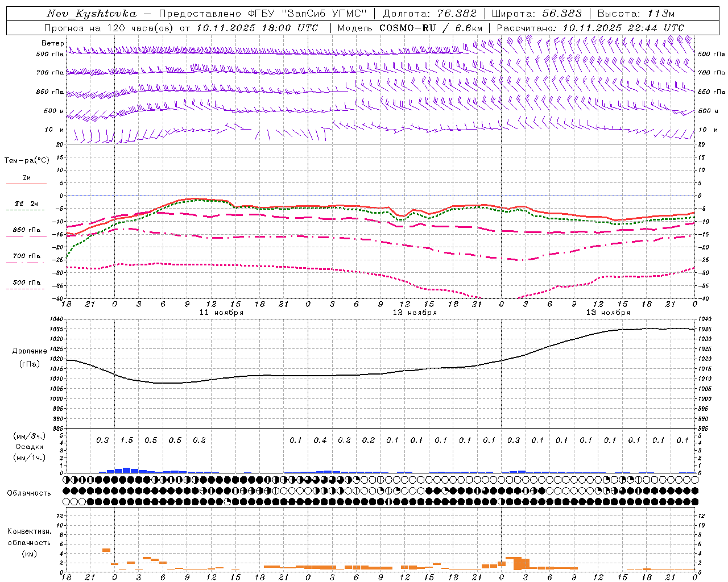Click the 'Модель COSMO-RU / 6.6км' label

coord(410,28)
